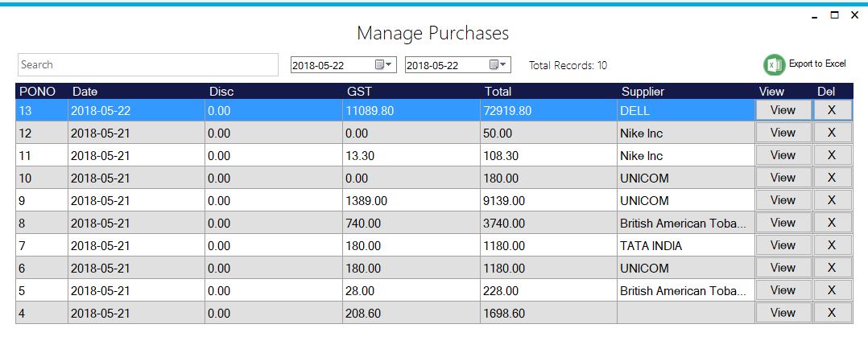This screenshot has height=353, width=868.
Task: Remove PONO 10 using X button
Action: (832, 178)
